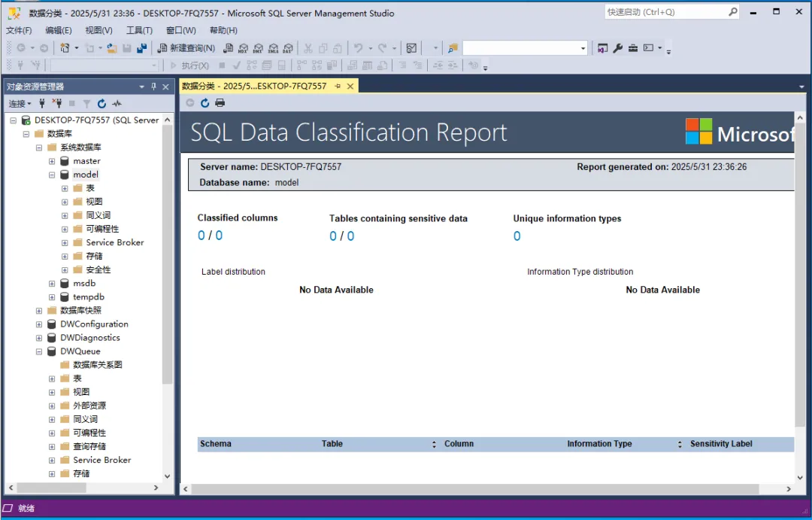Close the 对象资源管理器 panel
The image size is (812, 520).
click(165, 87)
